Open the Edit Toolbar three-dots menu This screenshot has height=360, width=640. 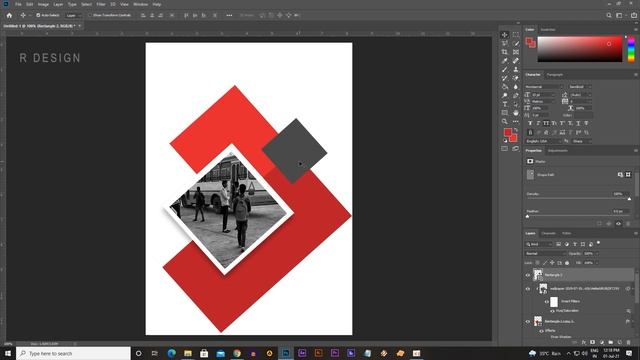[516, 121]
